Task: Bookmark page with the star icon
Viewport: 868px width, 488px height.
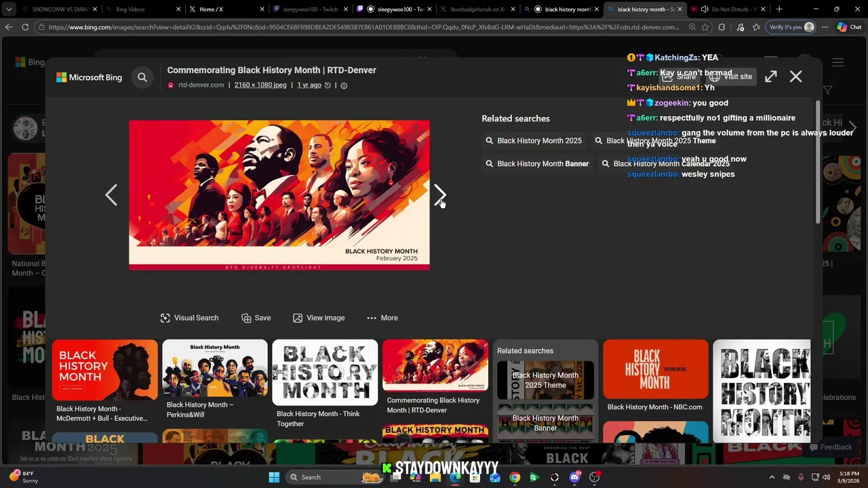Action: click(706, 27)
